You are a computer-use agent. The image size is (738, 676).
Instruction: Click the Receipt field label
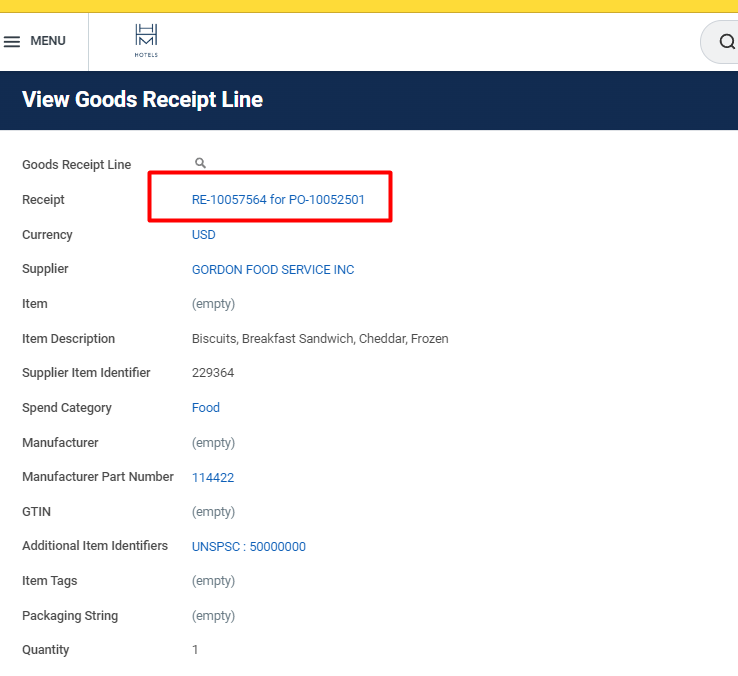click(x=43, y=200)
